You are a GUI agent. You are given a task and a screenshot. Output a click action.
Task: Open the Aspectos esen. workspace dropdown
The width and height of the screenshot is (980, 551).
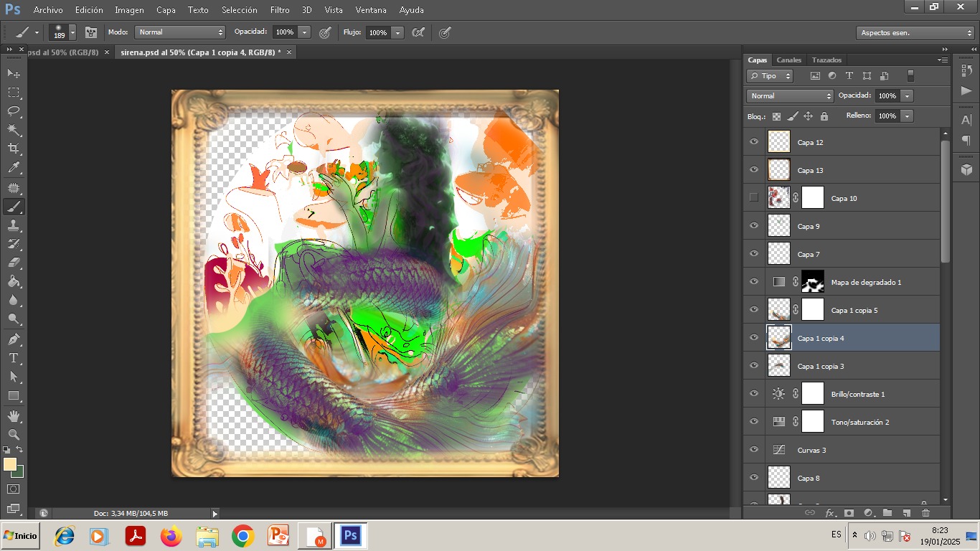(915, 33)
